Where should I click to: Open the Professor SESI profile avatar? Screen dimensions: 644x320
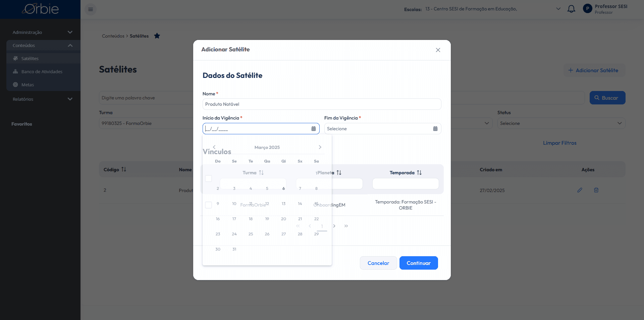(588, 9)
